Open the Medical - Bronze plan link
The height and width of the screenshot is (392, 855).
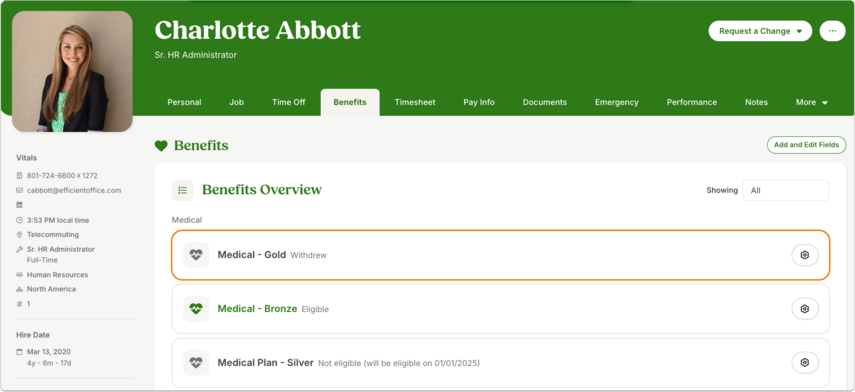[x=257, y=309]
